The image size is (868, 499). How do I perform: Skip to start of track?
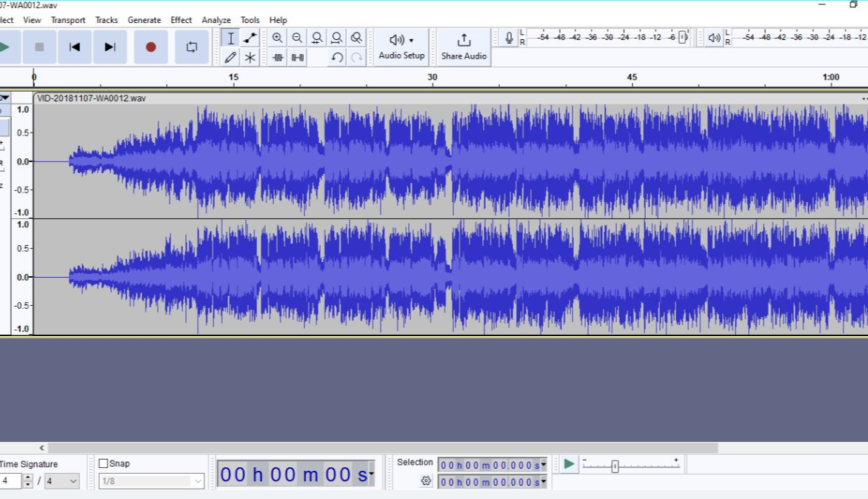pyautogui.click(x=75, y=47)
